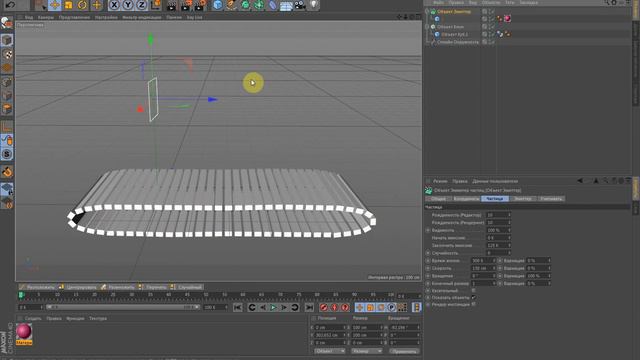Toggle parameter keyframing P icon
Image resolution: width=640 pixels, height=360 pixels.
tap(391, 307)
